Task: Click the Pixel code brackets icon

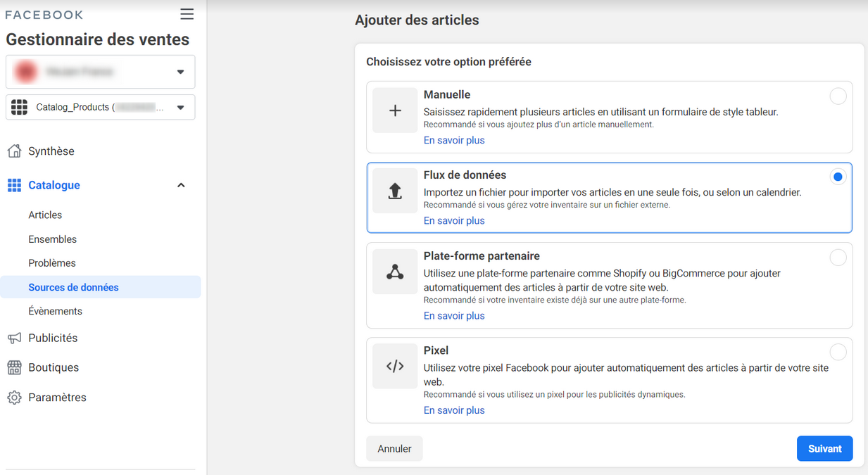Action: [x=395, y=366]
